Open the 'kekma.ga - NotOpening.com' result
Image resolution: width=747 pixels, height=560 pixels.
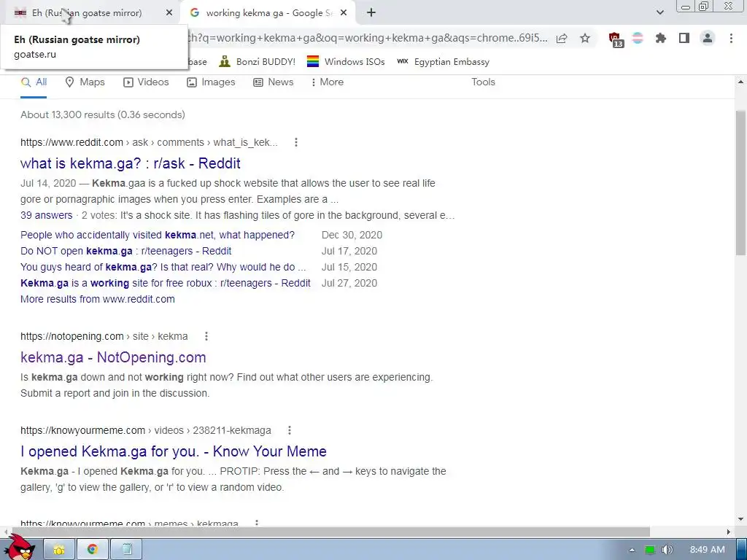(x=113, y=357)
